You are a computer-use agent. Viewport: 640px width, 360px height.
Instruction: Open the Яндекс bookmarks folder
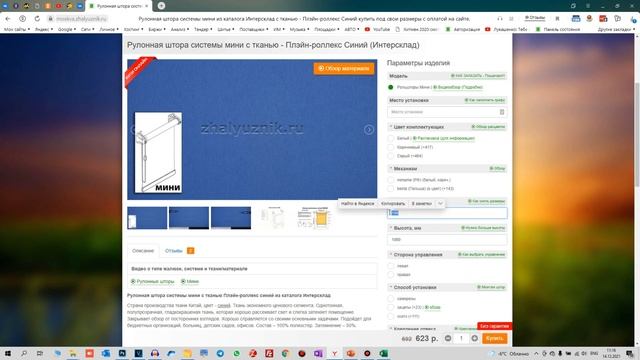(x=44, y=29)
